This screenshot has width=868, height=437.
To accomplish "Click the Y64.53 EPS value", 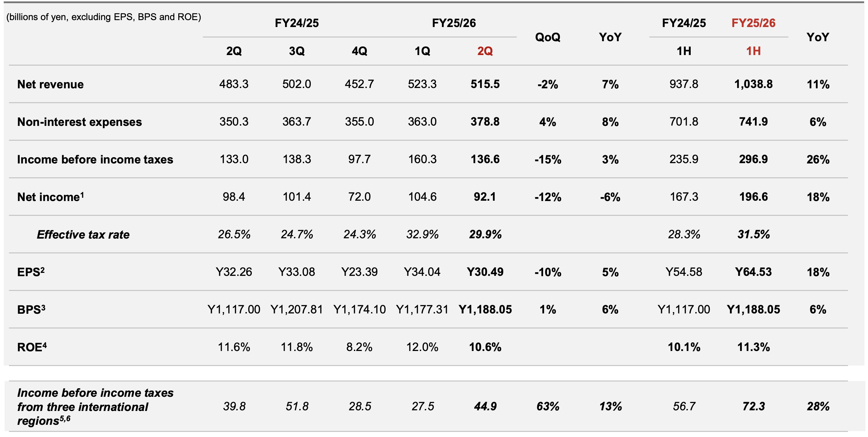I will (753, 272).
